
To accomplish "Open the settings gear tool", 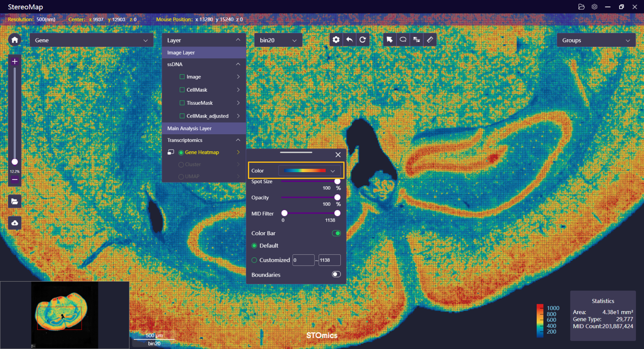I will click(x=336, y=40).
